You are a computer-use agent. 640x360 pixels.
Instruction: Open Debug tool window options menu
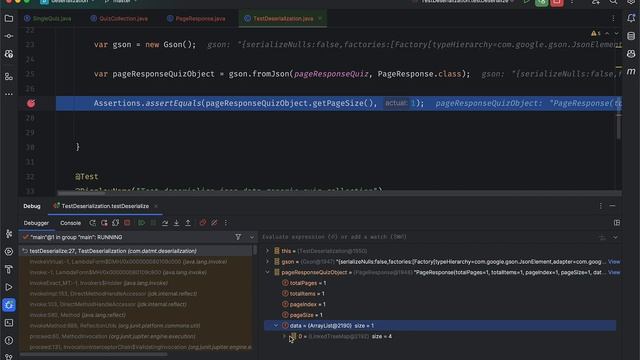click(600, 206)
